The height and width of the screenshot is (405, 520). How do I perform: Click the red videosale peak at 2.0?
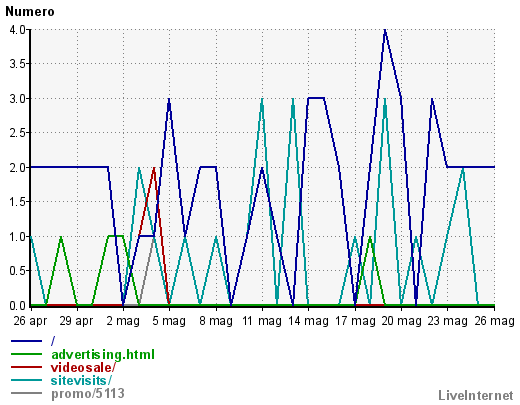click(154, 168)
